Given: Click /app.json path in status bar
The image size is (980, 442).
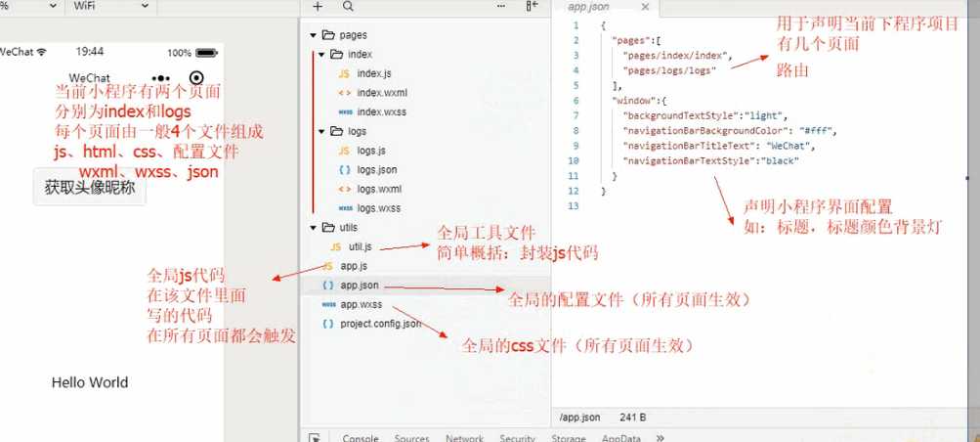Looking at the screenshot, I should pyautogui.click(x=580, y=418).
